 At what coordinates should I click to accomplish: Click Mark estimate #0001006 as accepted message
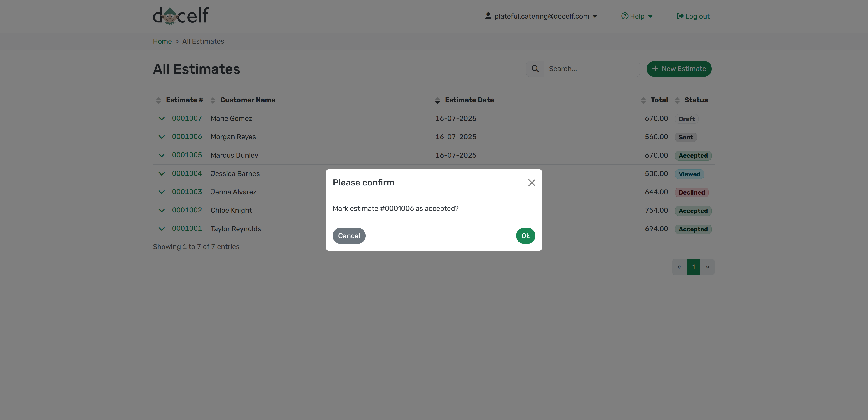(x=395, y=209)
